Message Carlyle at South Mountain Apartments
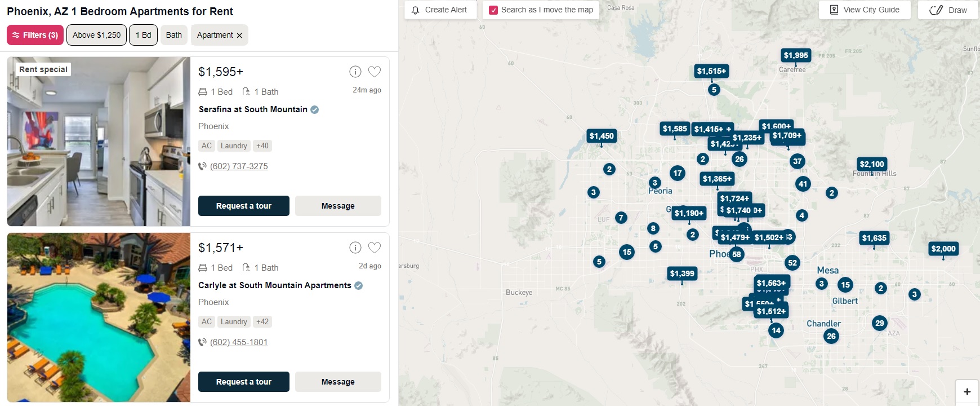This screenshot has height=406, width=980. [x=338, y=382]
